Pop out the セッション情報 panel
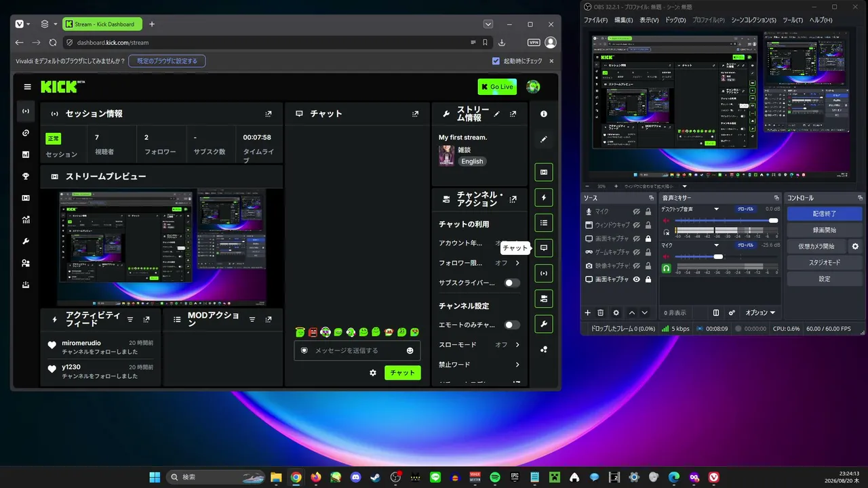The height and width of the screenshot is (488, 868). (x=269, y=114)
